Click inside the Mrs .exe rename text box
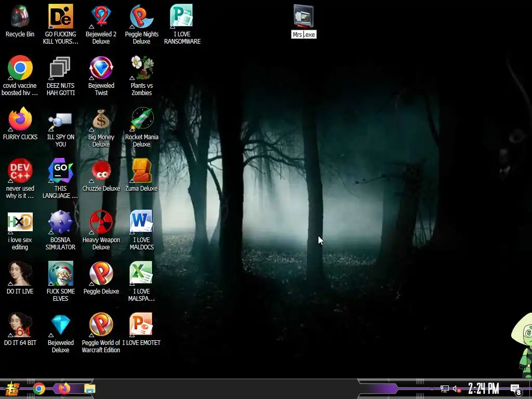532x399 pixels. point(303,35)
